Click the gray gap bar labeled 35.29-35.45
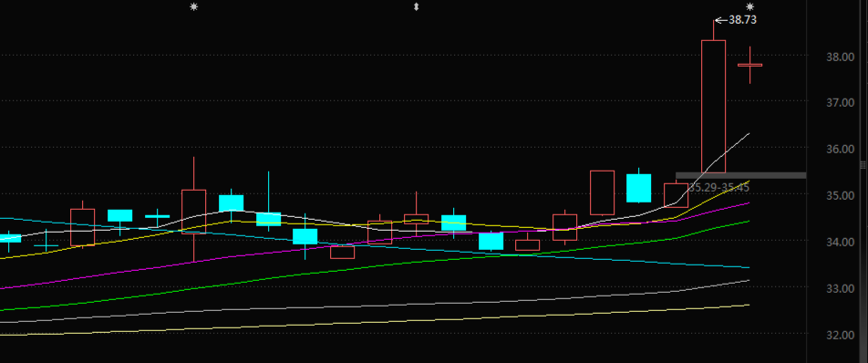Screen dimensions: 868x363 [x=740, y=175]
